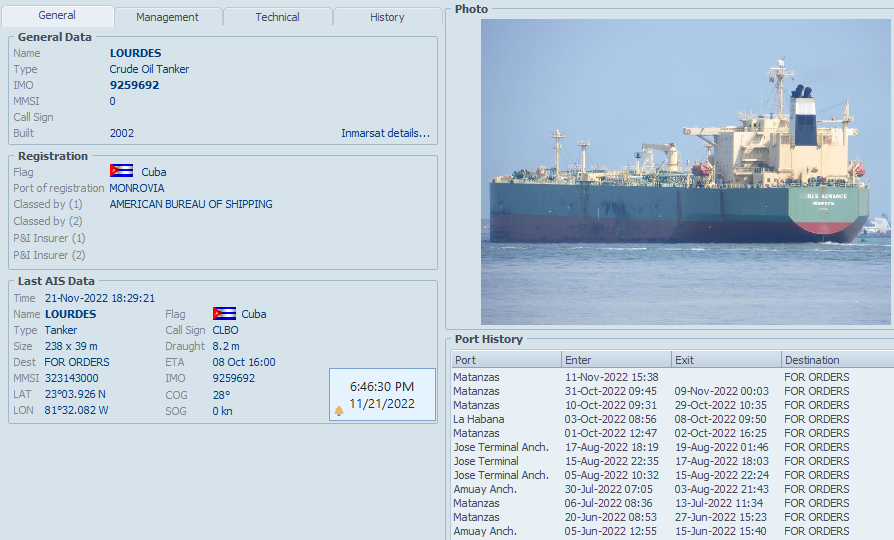Select the La Habana port row
The width and height of the screenshot is (894, 540).
(x=672, y=419)
